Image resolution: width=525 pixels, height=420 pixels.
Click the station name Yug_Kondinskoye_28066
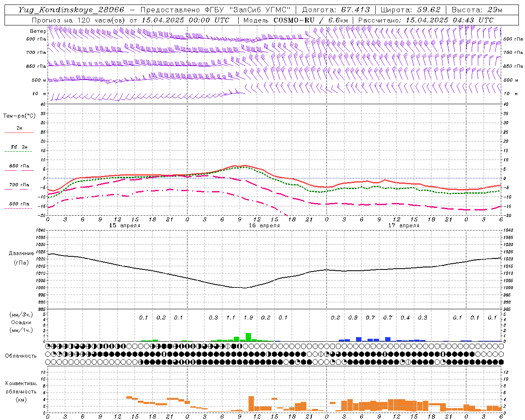71,10
